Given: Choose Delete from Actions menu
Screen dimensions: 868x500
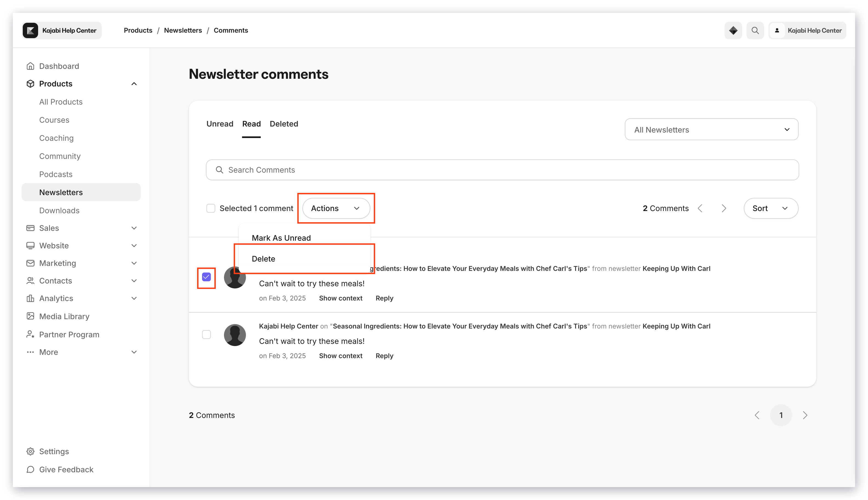Looking at the screenshot, I should (x=263, y=259).
